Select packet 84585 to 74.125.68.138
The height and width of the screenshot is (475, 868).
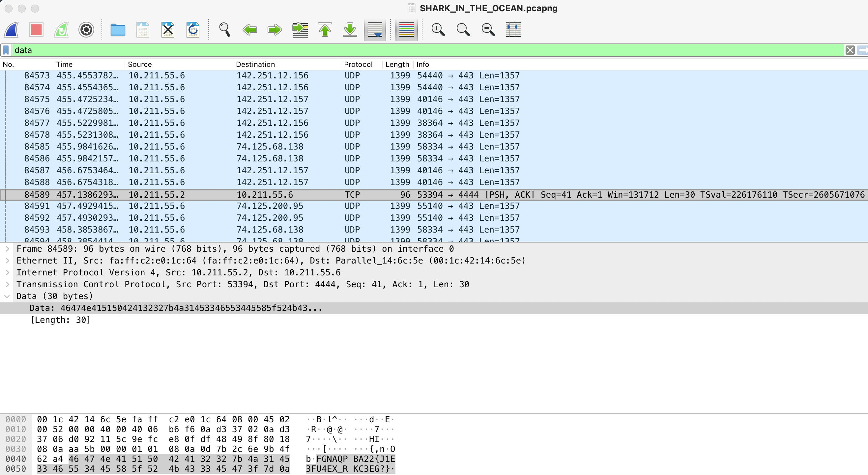point(434,147)
